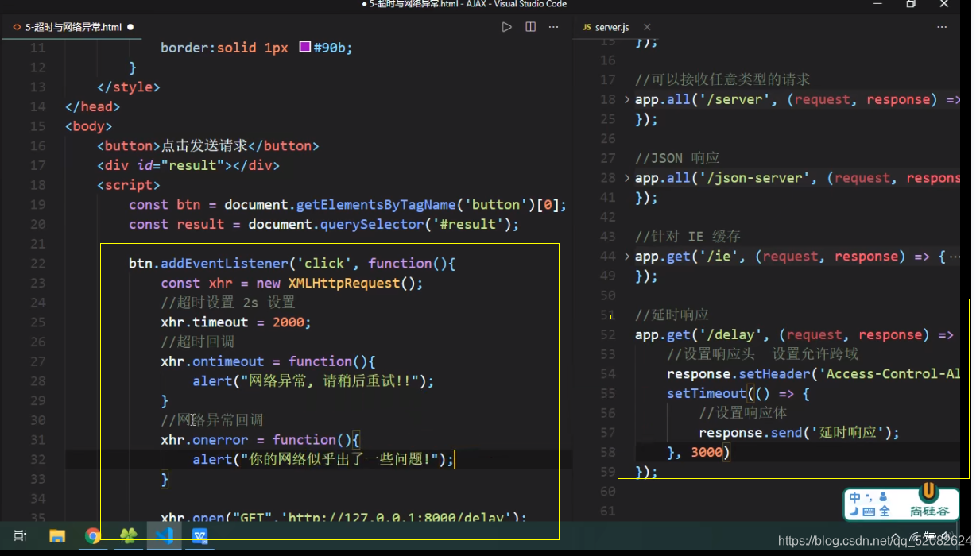Click the unsaved dot on 5-超时与网络异常.html tab
The width and height of the screenshot is (980, 556).
tap(131, 27)
